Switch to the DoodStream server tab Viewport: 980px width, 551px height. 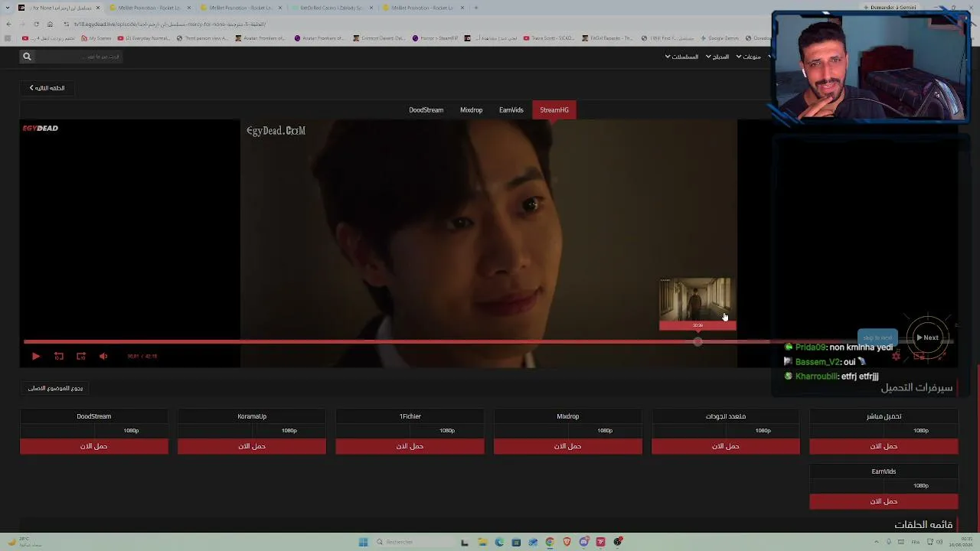point(426,110)
